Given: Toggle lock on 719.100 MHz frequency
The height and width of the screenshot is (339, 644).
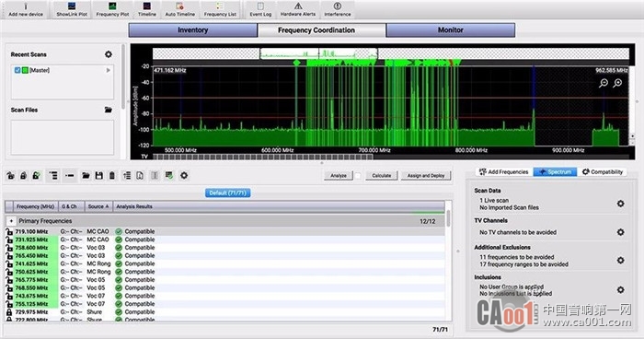Looking at the screenshot, I should tap(9, 231).
